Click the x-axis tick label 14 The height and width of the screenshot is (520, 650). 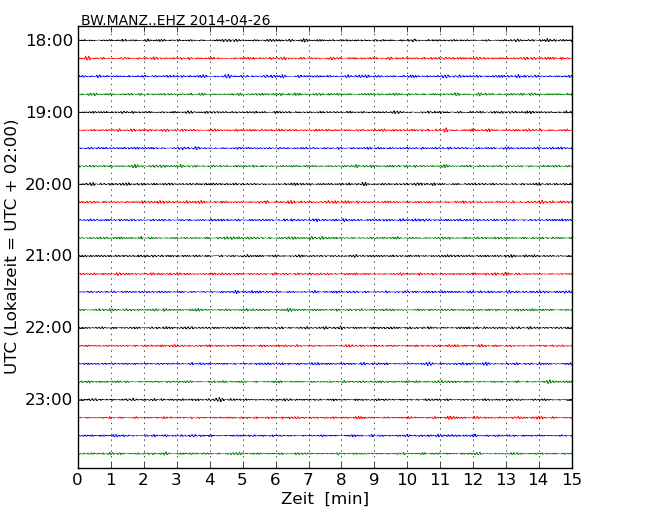click(538, 480)
